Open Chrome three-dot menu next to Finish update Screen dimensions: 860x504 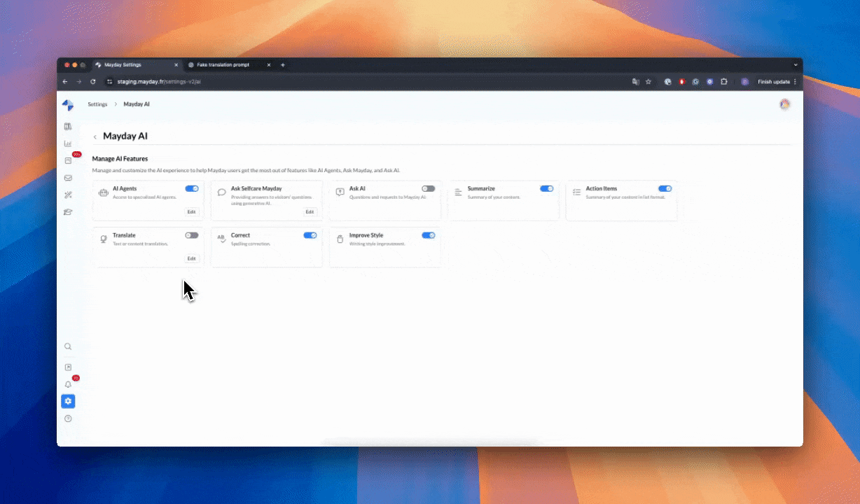[x=795, y=82]
